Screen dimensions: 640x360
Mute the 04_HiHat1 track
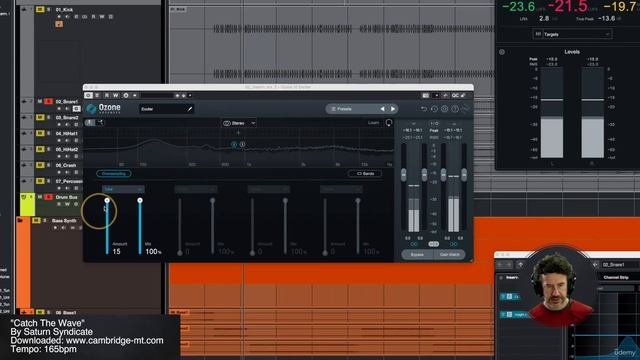40,133
